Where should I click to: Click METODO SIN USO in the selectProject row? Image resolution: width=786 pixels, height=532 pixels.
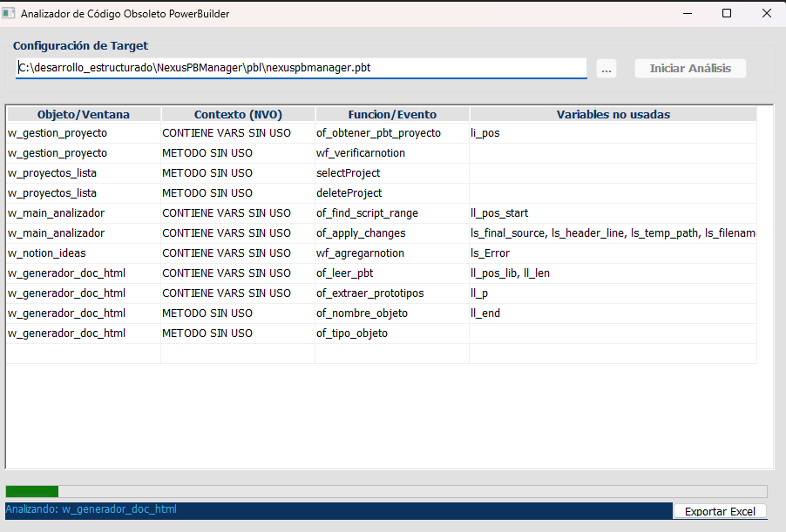point(238,173)
